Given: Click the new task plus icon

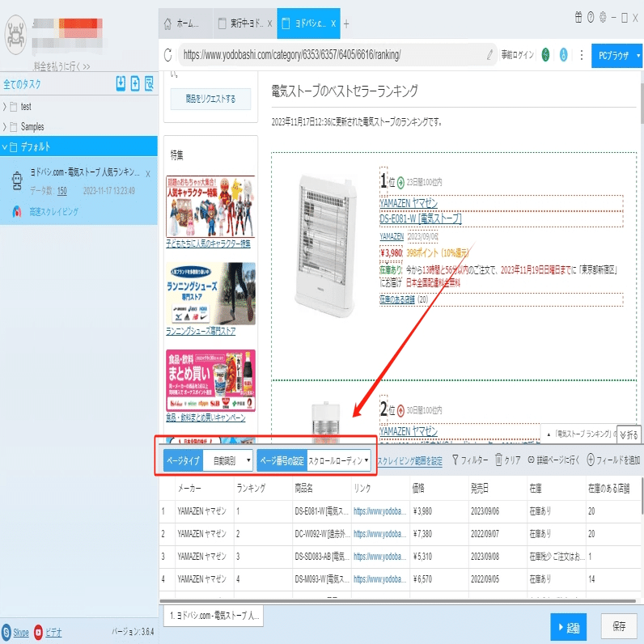Looking at the screenshot, I should pyautogui.click(x=135, y=83).
